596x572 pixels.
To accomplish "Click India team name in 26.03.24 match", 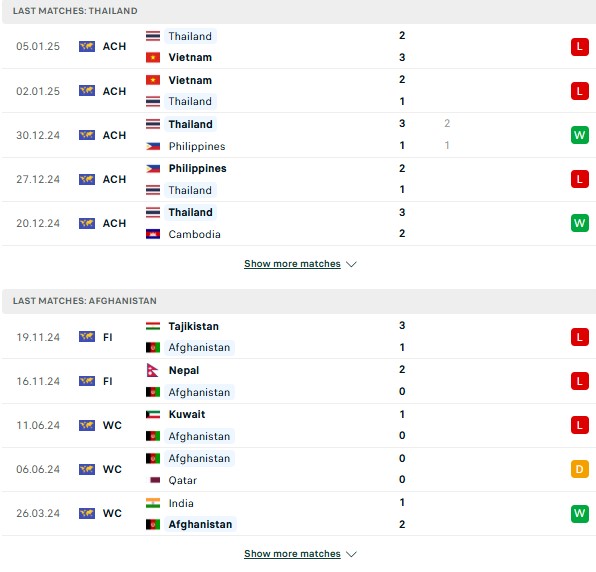I will [181, 503].
